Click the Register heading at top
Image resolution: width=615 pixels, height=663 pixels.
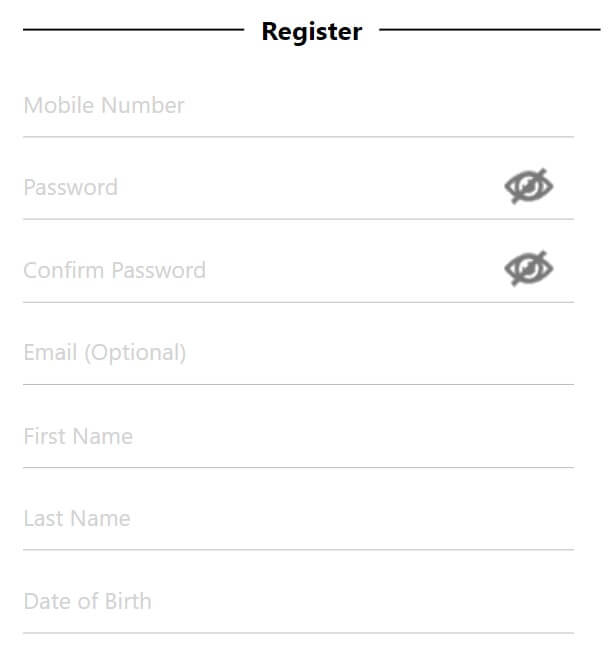tap(312, 32)
